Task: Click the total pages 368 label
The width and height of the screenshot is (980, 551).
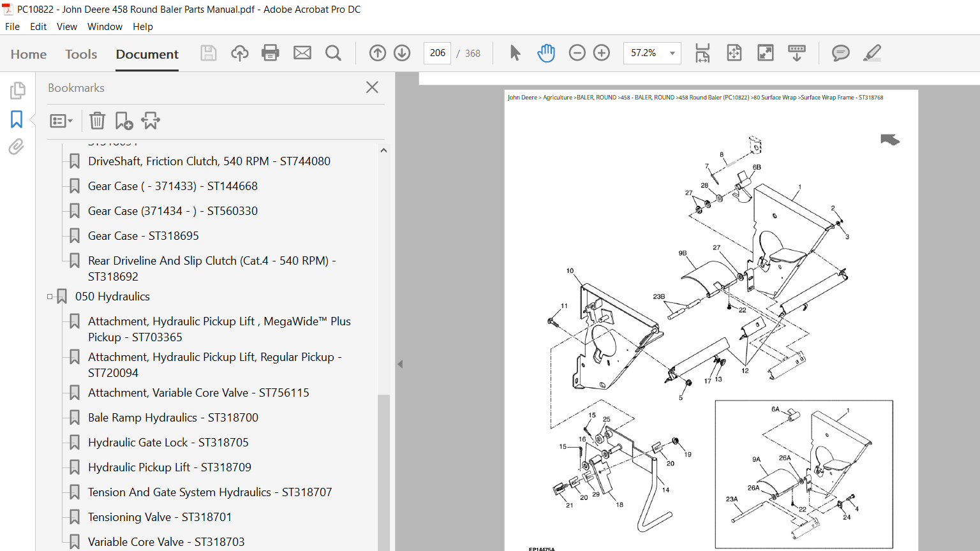Action: tap(473, 54)
